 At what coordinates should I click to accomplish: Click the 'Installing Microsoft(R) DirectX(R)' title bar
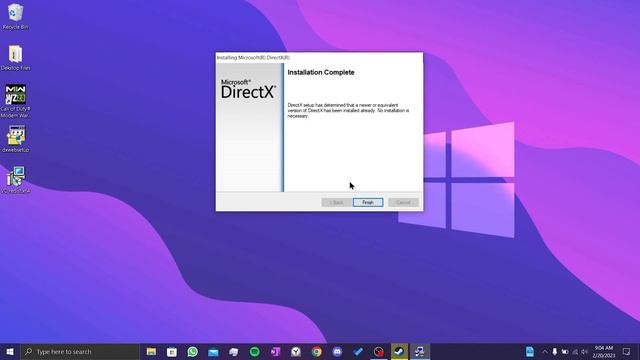click(x=319, y=58)
